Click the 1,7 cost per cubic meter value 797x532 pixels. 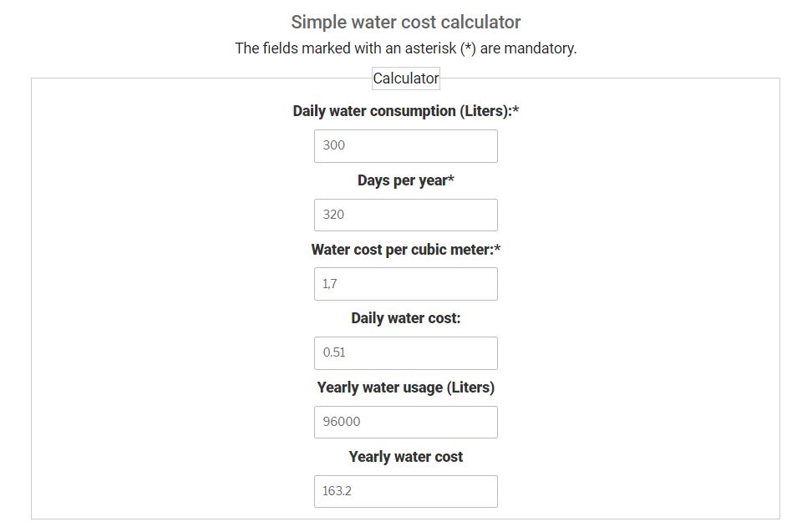coord(329,283)
